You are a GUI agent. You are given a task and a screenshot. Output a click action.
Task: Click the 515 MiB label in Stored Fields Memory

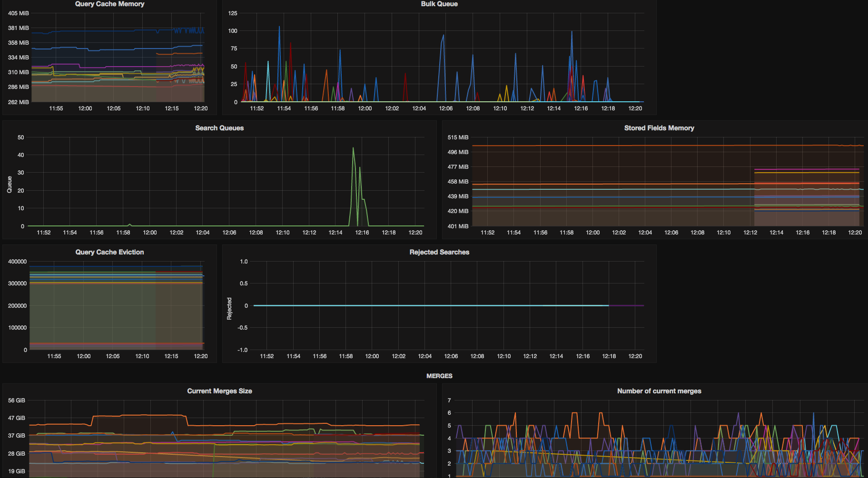(458, 137)
